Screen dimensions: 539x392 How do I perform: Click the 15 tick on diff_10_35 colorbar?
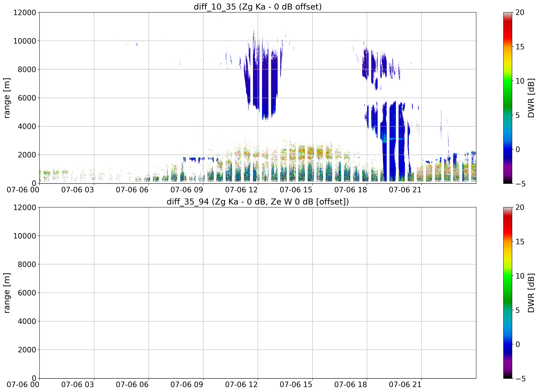[520, 47]
